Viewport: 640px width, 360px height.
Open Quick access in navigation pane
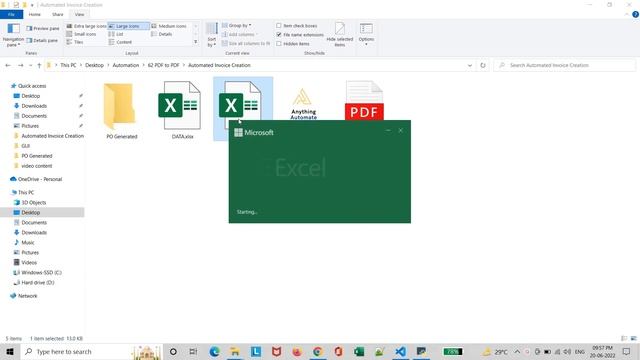click(x=32, y=86)
